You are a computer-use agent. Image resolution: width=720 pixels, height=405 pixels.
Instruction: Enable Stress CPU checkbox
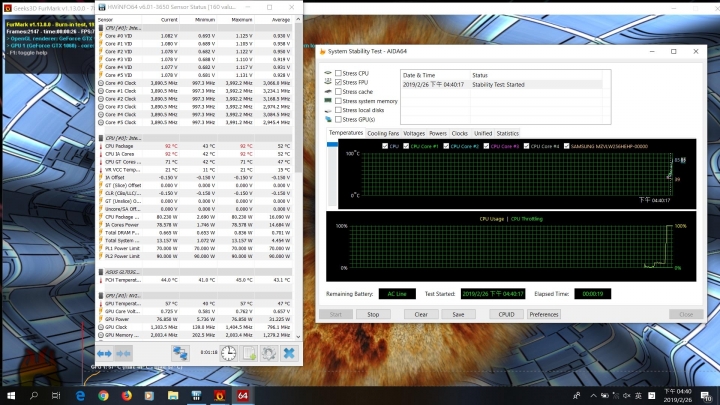338,73
